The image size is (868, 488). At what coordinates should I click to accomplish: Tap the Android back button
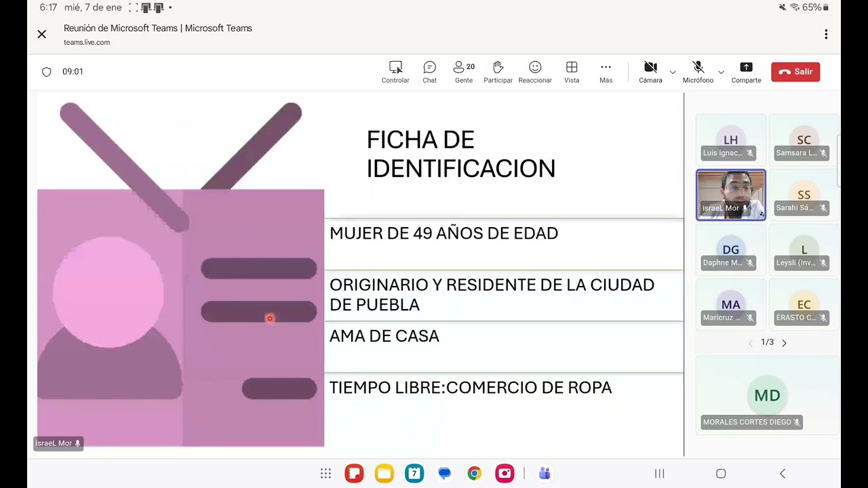point(783,474)
